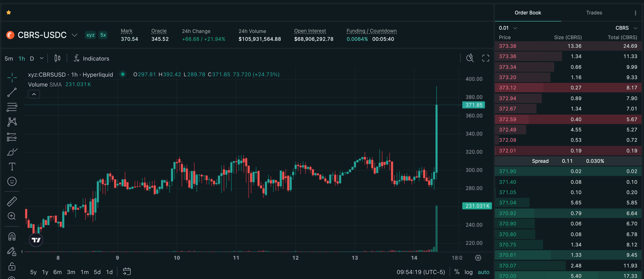Click the fullscreen chart icon
644x279 pixels.
tap(486, 58)
